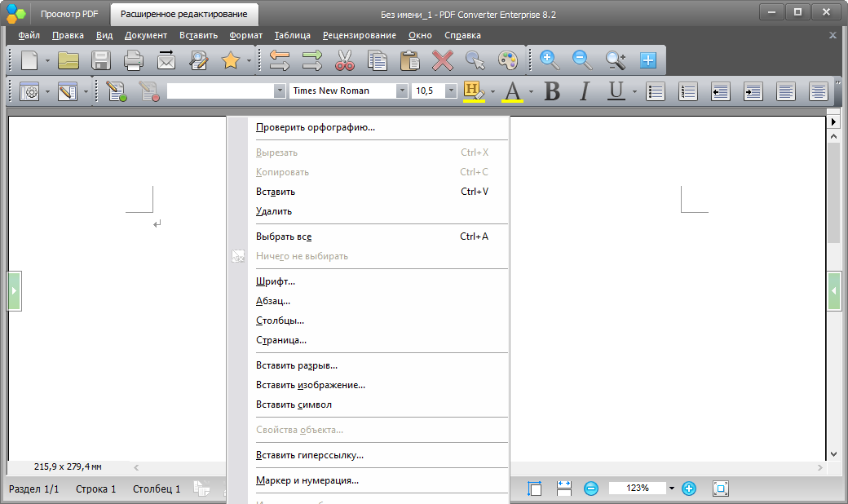Image resolution: width=848 pixels, height=504 pixels.
Task: Toggle italic formatting
Action: pyautogui.click(x=584, y=91)
